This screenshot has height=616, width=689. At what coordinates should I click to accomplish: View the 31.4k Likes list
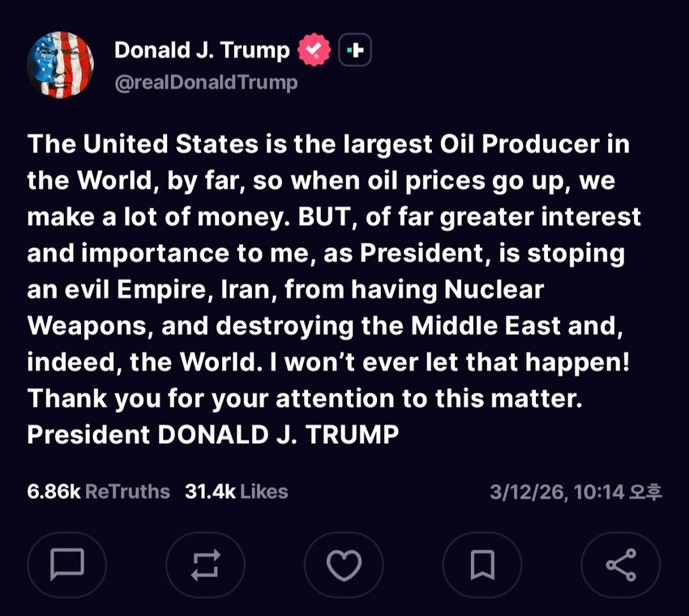point(237,491)
